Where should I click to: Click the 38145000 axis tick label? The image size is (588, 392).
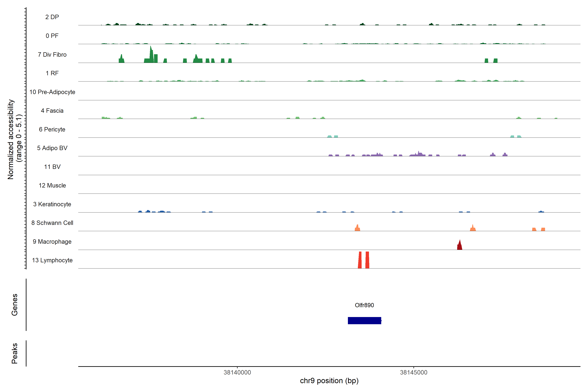[x=414, y=373]
